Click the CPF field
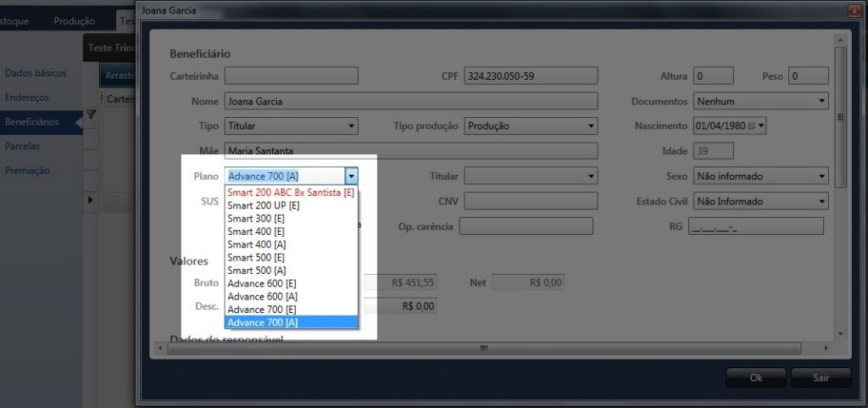This screenshot has width=868, height=408. pyautogui.click(x=531, y=75)
